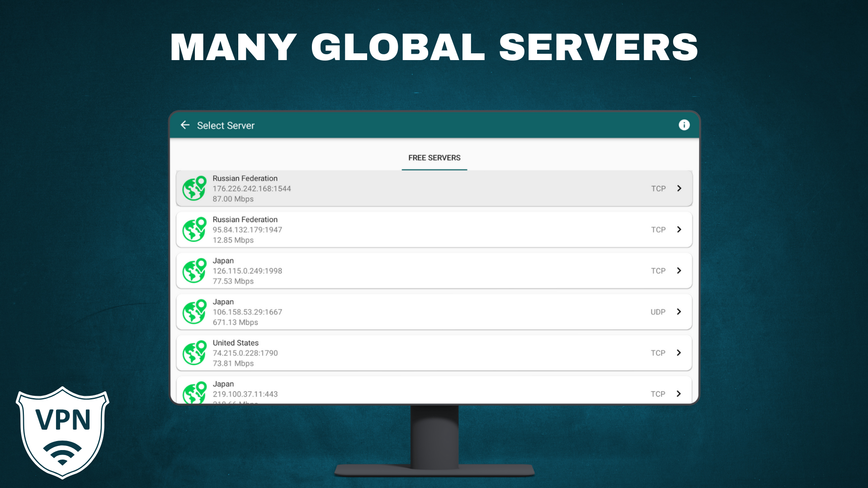Click the 73.81 Mbps speed text
The height and width of the screenshot is (488, 868).
[233, 363]
